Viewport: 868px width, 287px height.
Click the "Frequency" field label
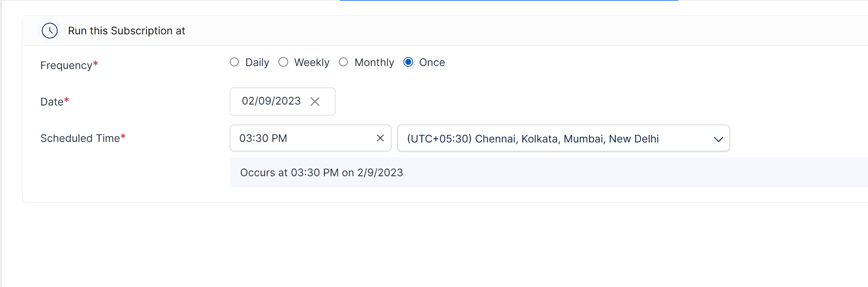click(x=66, y=66)
